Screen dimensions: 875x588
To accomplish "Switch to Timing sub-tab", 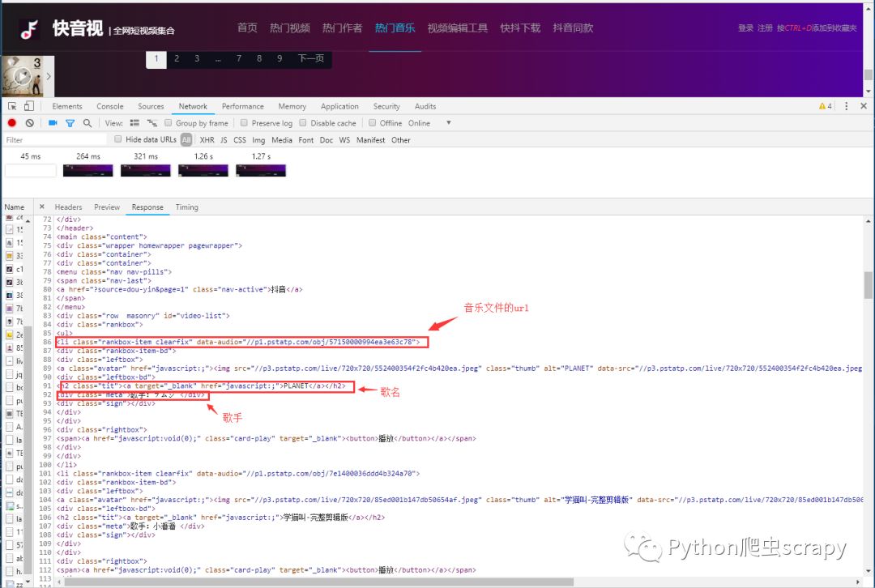I will click(x=186, y=207).
